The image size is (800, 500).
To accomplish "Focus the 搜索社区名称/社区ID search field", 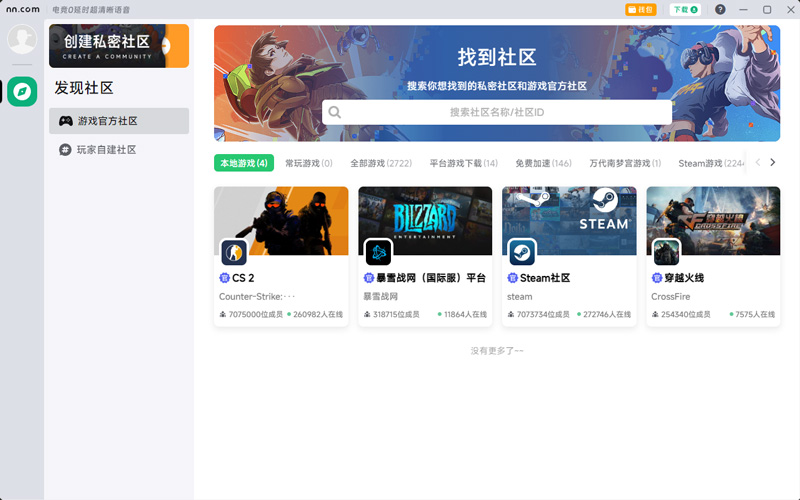I will coord(497,112).
